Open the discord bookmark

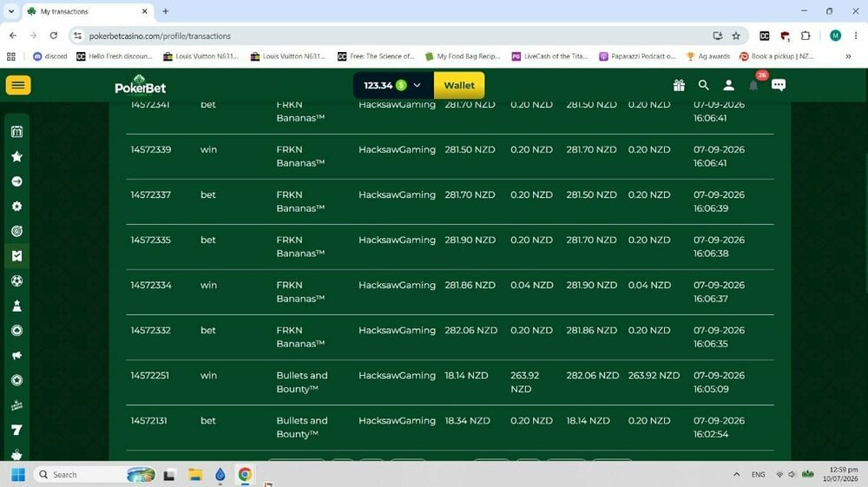coord(50,56)
